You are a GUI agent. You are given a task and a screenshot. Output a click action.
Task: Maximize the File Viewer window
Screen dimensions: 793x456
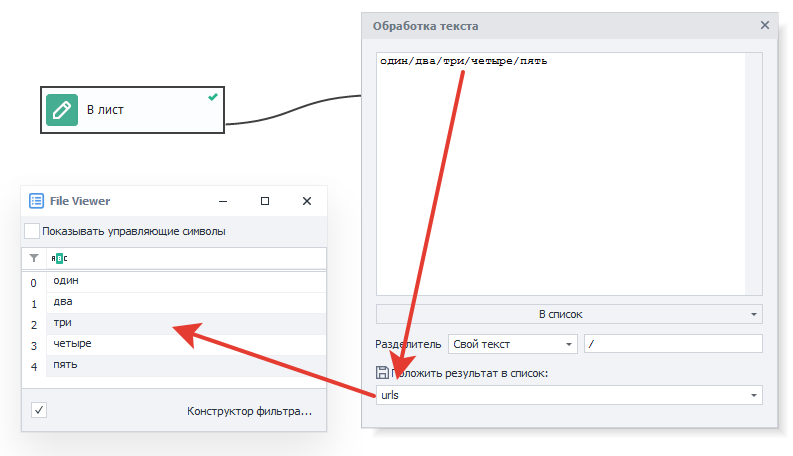(x=265, y=201)
